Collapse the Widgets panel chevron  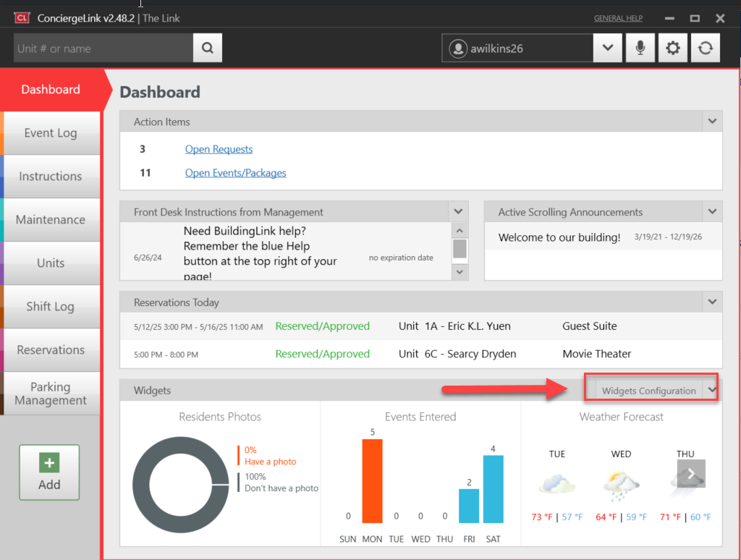[x=712, y=390]
